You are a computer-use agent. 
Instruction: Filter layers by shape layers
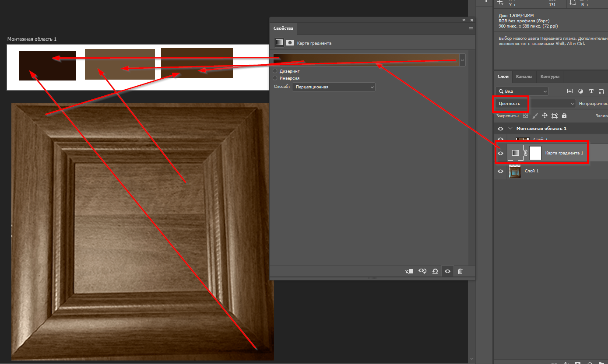pos(602,91)
